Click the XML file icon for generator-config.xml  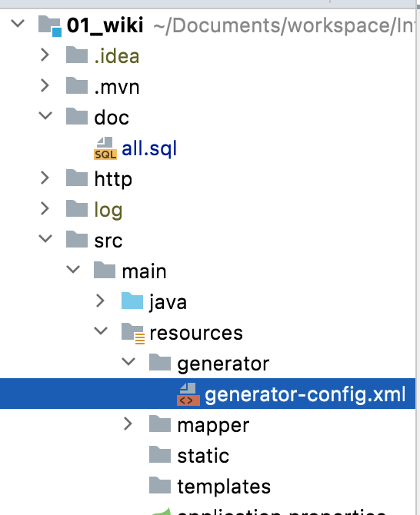(x=188, y=394)
